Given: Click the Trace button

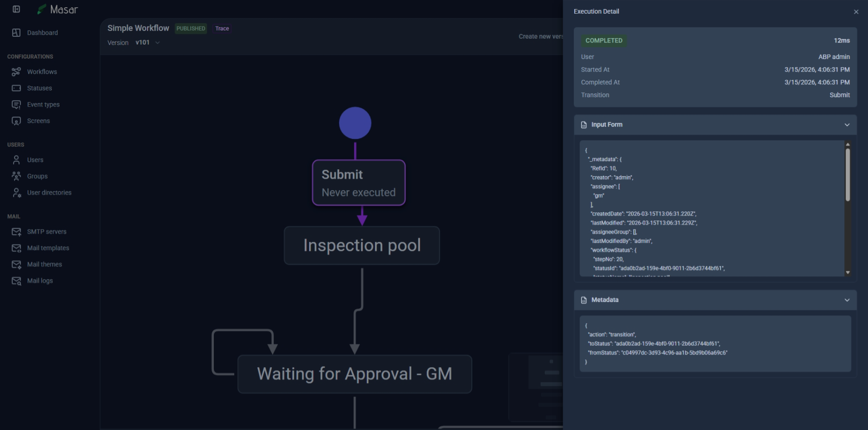Looking at the screenshot, I should click(222, 29).
